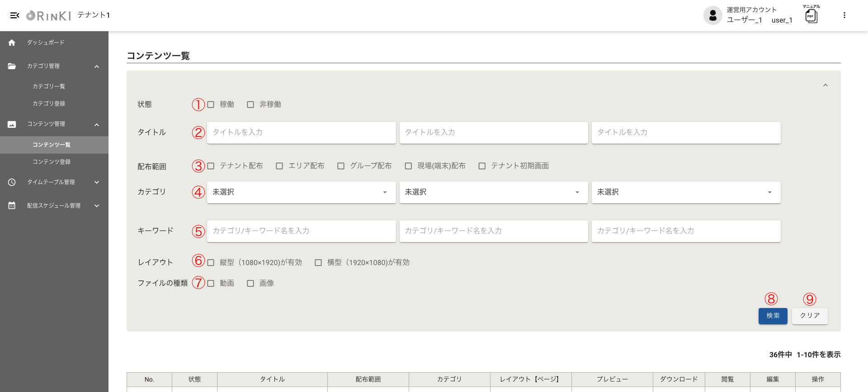Tick the 動画 file type checkbox

[211, 284]
